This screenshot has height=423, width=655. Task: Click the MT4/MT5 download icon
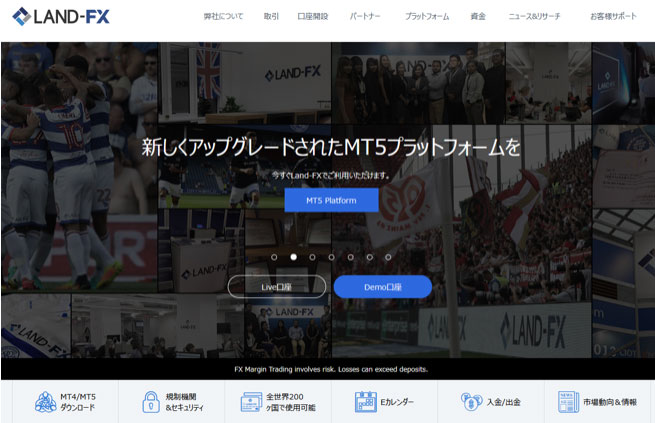(46, 402)
